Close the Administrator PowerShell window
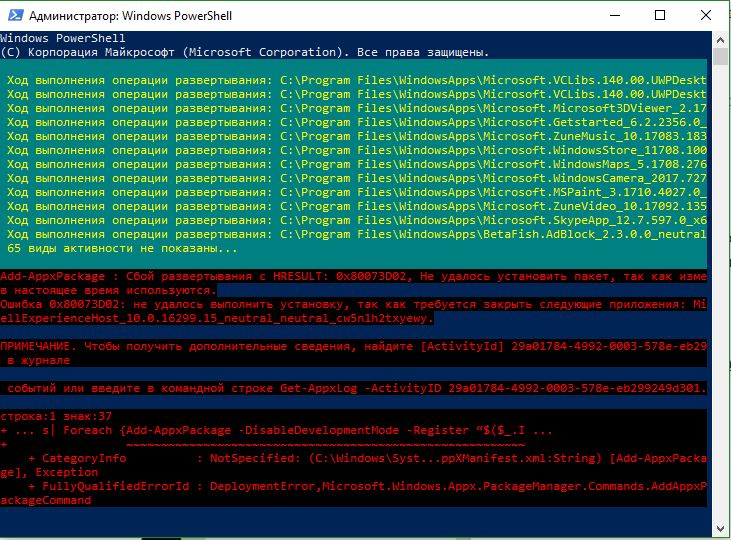Screen dimensions: 731x540 click(x=706, y=15)
